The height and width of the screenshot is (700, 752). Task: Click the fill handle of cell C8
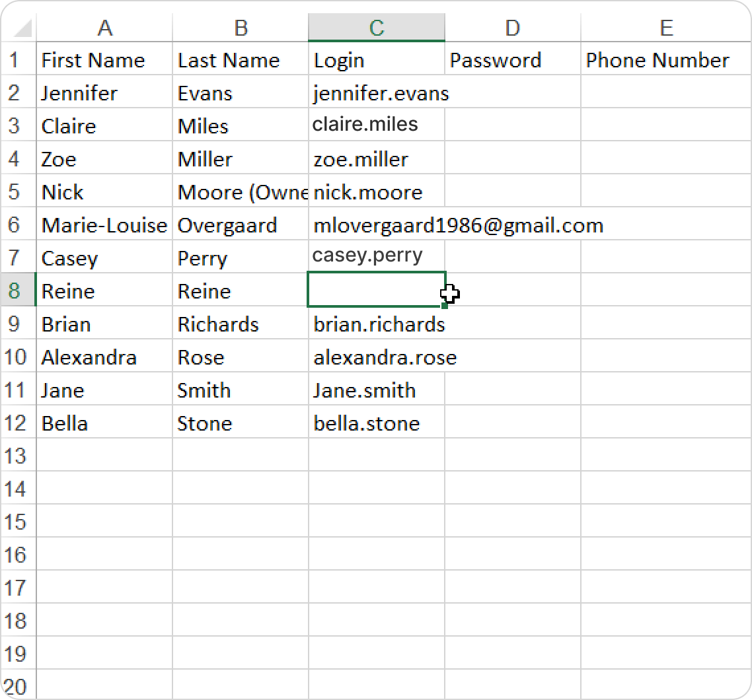[445, 306]
